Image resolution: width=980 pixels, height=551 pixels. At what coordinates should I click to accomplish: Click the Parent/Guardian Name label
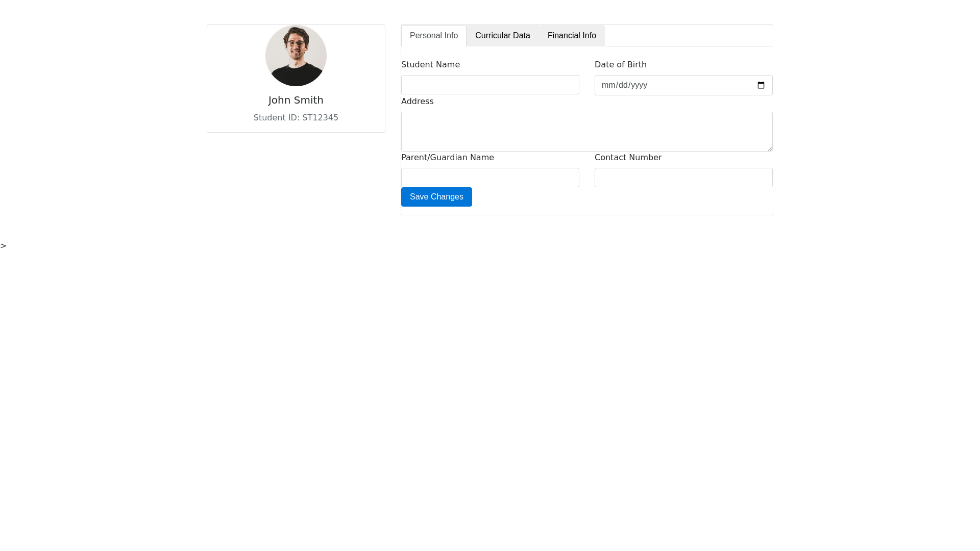447,158
